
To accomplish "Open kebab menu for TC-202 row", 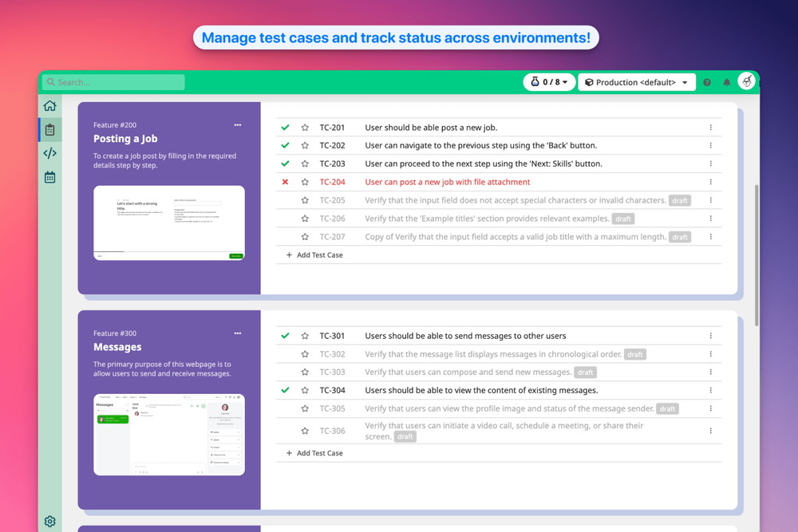I will (x=710, y=145).
